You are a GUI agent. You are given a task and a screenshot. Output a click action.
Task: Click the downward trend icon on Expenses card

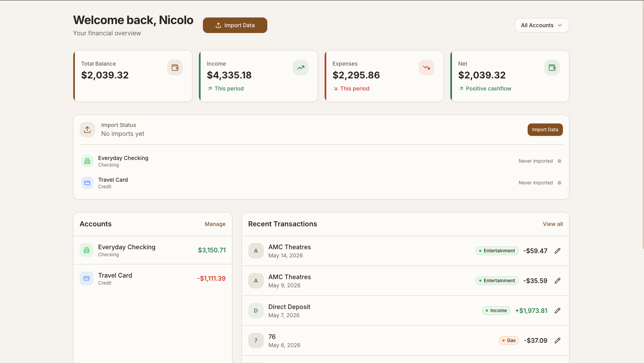click(x=426, y=68)
